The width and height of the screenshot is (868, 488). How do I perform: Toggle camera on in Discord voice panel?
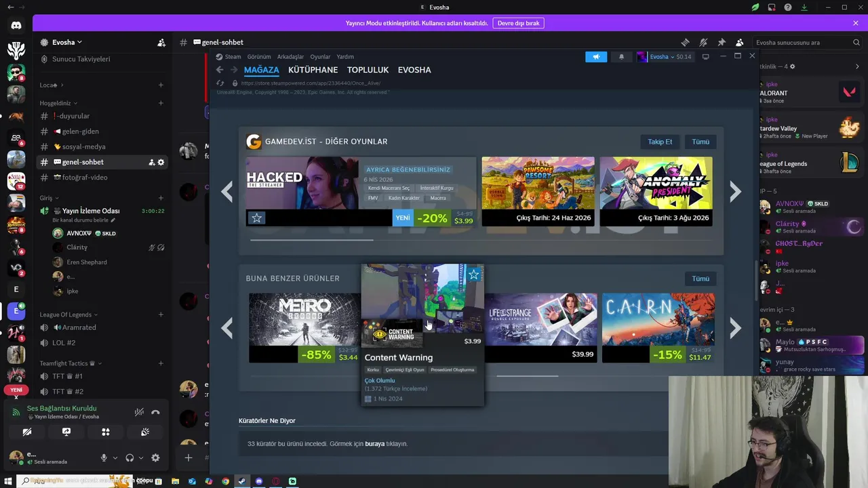(27, 432)
